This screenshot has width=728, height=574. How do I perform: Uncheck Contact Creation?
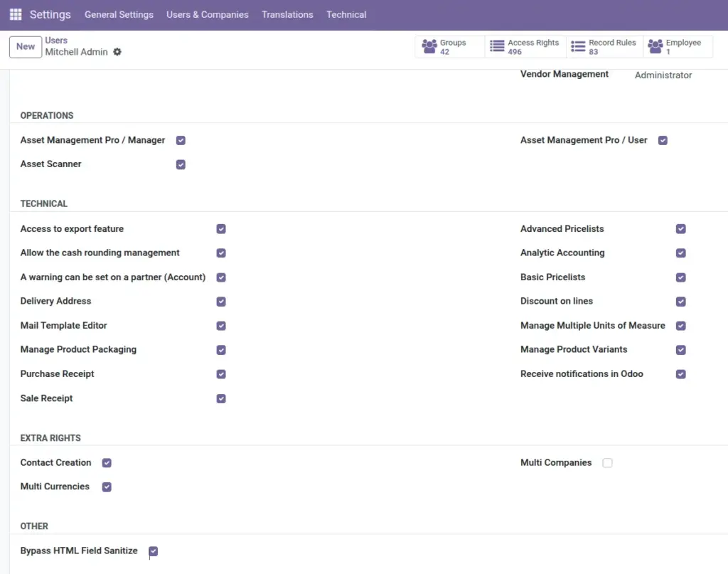click(x=107, y=462)
